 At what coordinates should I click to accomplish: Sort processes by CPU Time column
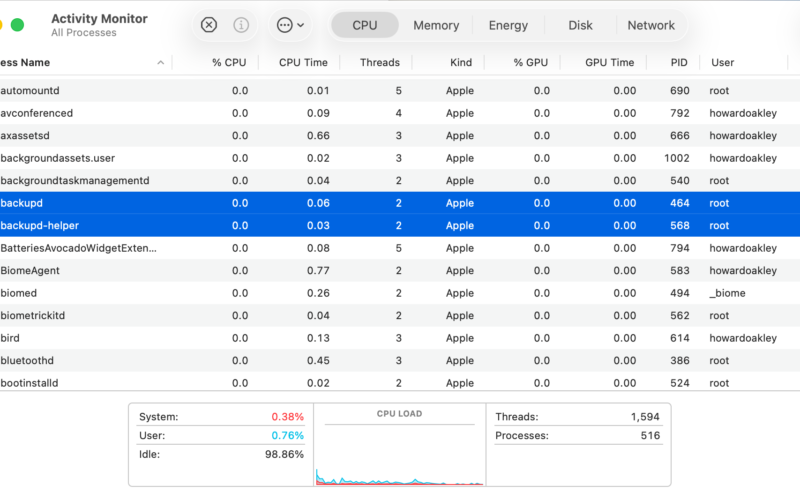pyautogui.click(x=303, y=62)
